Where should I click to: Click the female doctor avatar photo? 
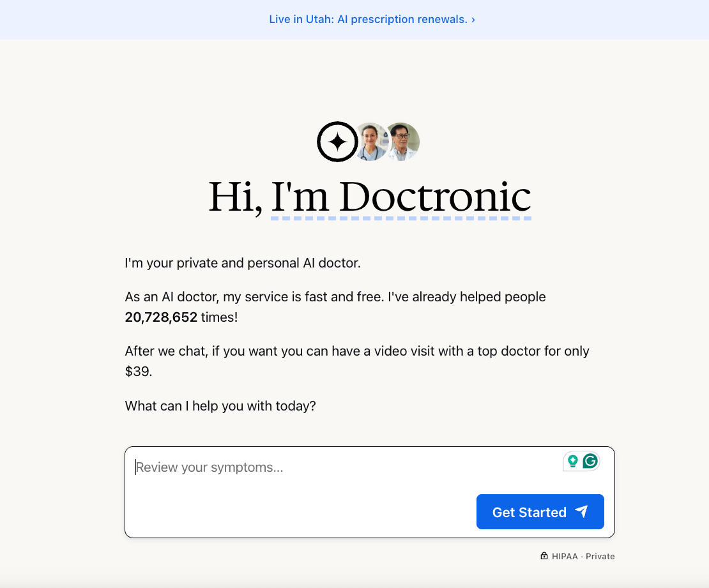click(371, 142)
